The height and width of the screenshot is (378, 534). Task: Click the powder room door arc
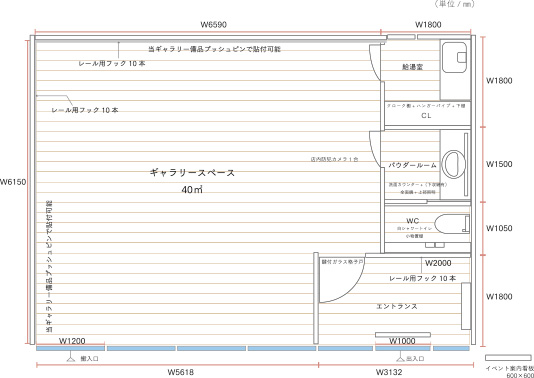(x=375, y=149)
